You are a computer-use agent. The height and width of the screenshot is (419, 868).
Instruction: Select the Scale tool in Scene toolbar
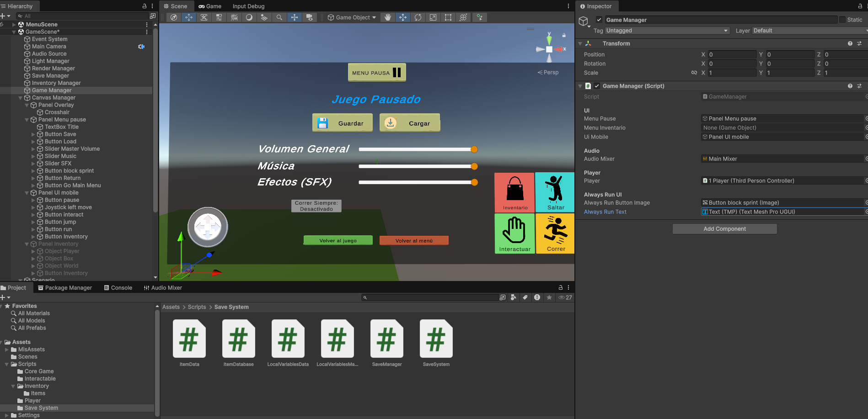coord(433,17)
